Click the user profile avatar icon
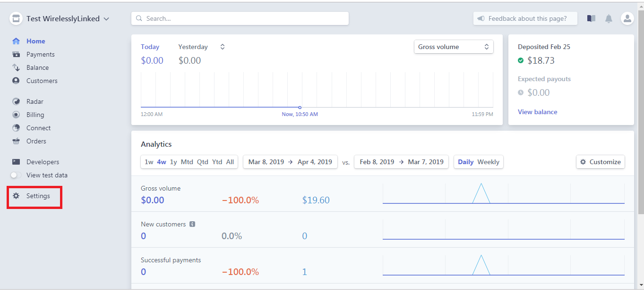Image resolution: width=644 pixels, height=292 pixels. coord(627,18)
